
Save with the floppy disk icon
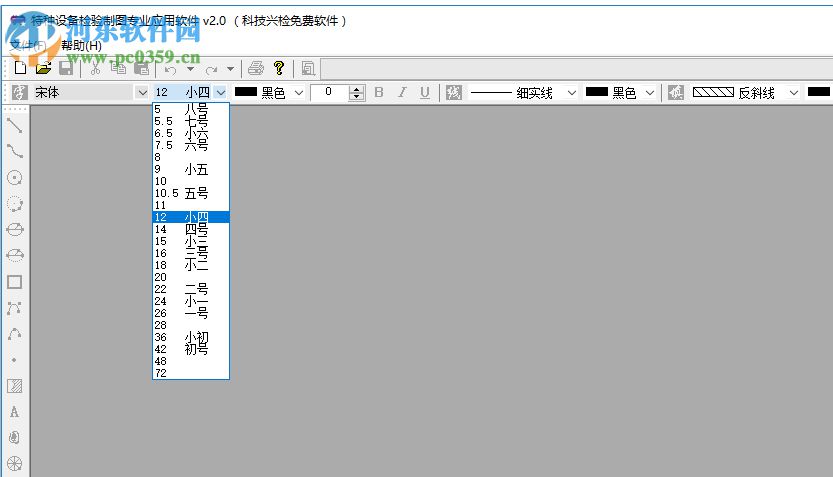point(66,68)
